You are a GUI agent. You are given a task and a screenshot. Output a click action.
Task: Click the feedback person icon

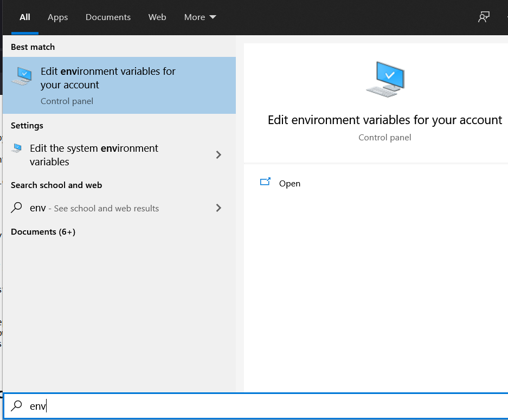[x=484, y=17]
